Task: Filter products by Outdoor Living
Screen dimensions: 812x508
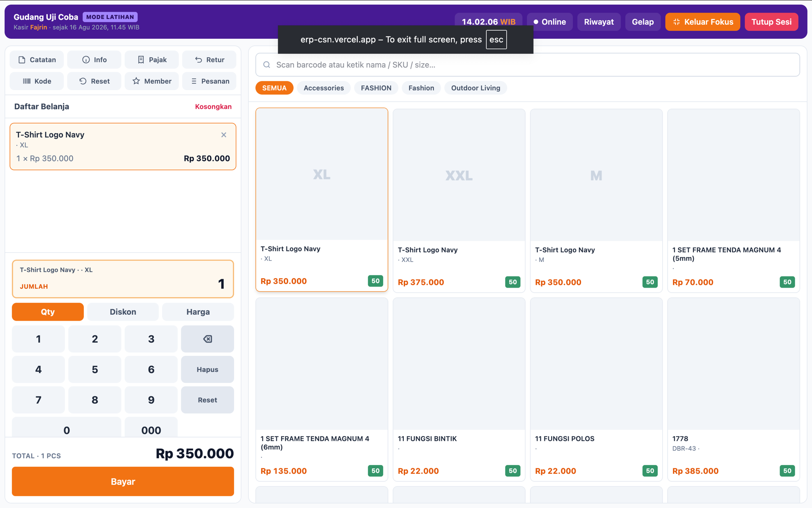Action: [475, 88]
